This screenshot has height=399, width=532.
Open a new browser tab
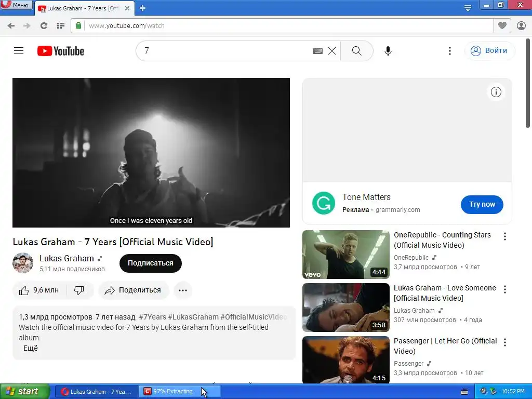point(142,8)
